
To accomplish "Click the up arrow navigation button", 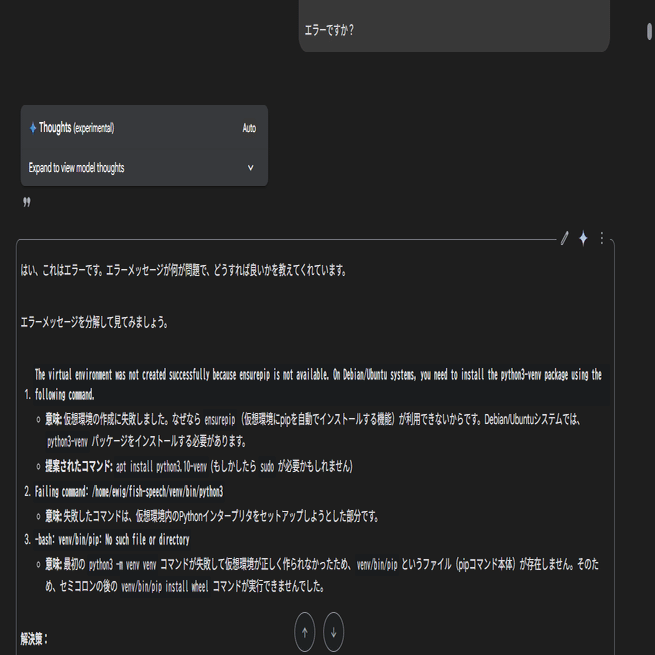I will (x=305, y=632).
